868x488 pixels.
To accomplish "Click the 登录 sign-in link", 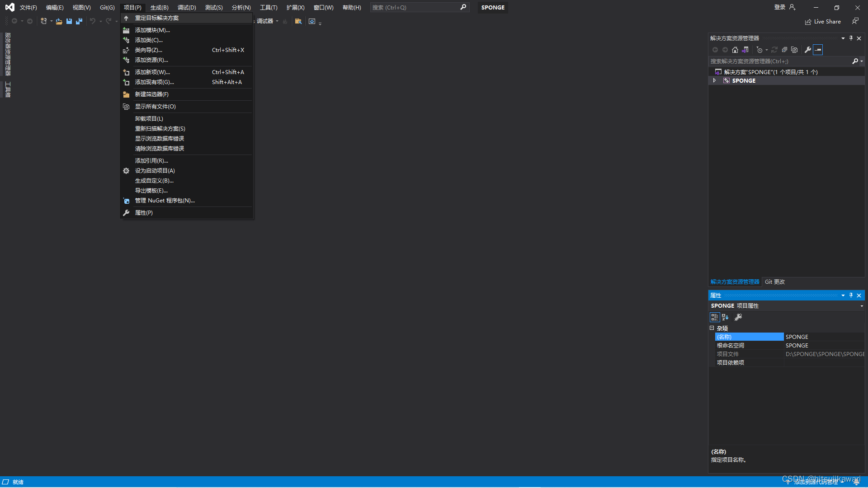I will [779, 7].
